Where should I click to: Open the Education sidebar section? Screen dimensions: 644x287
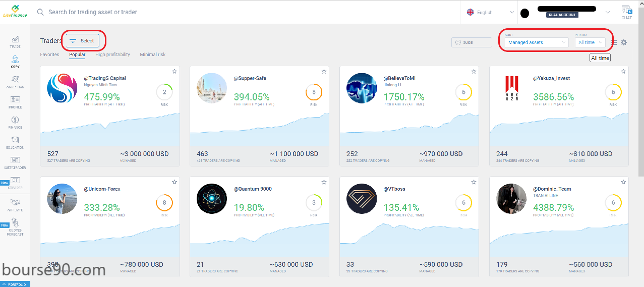(15, 142)
